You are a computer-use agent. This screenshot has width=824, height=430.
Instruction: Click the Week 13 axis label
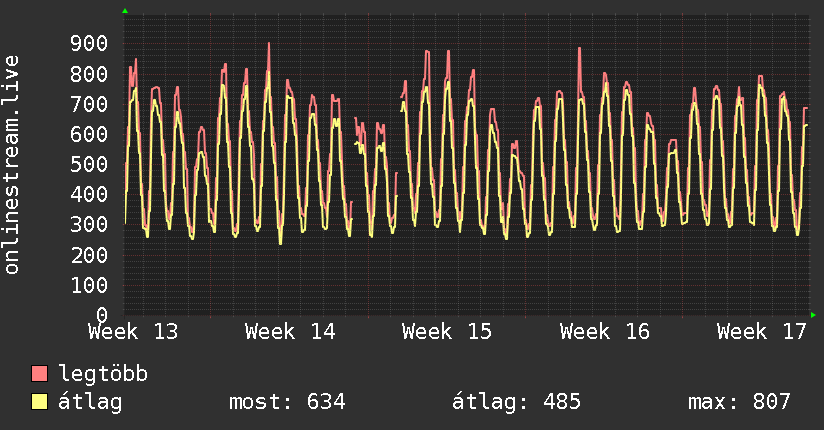pyautogui.click(x=133, y=332)
